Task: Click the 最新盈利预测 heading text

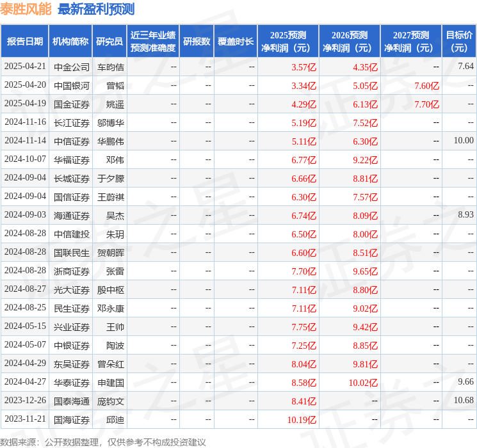Action: click(96, 9)
